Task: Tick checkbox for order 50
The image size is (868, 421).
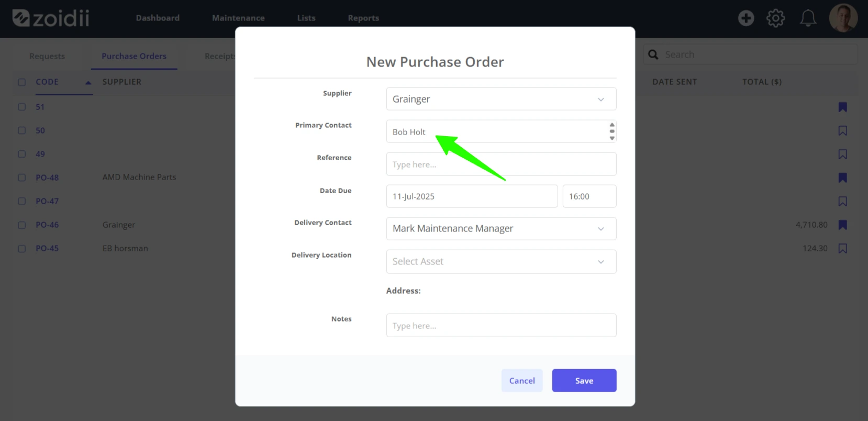Action: point(21,130)
